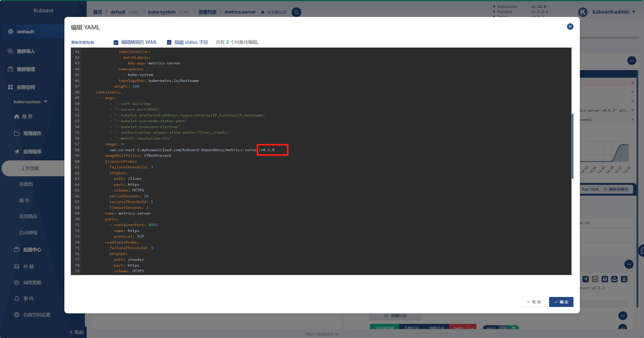Click the person pin icon in pod toolbar
644x338 pixels.
624,279
